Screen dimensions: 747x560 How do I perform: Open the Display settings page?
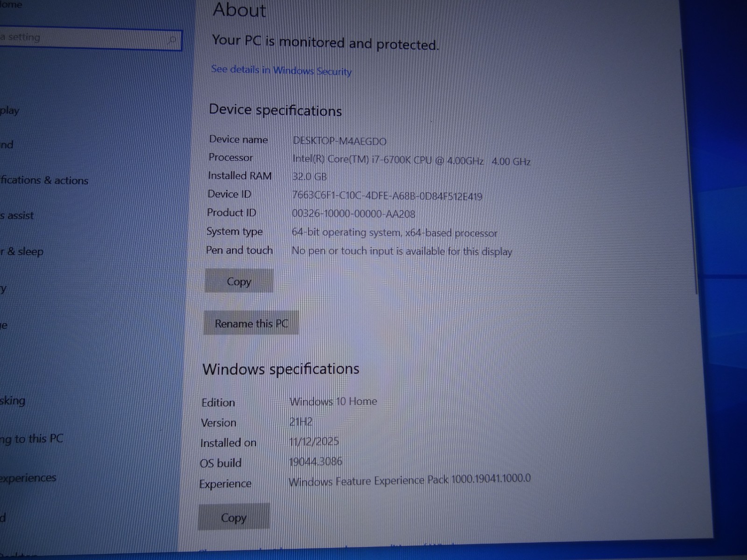[x=9, y=111]
